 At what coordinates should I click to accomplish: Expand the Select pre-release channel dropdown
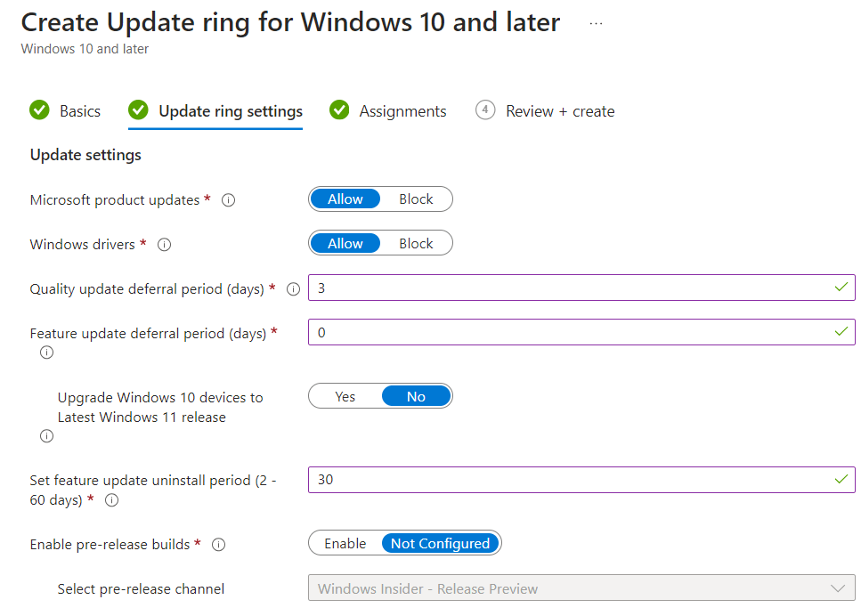(581, 588)
